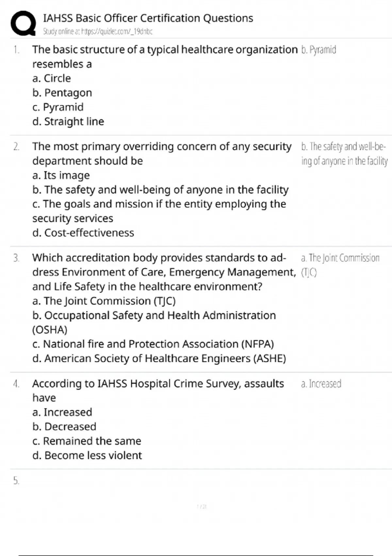
Task: Choose option 'c. Remained the same'
Action: tap(87, 441)
